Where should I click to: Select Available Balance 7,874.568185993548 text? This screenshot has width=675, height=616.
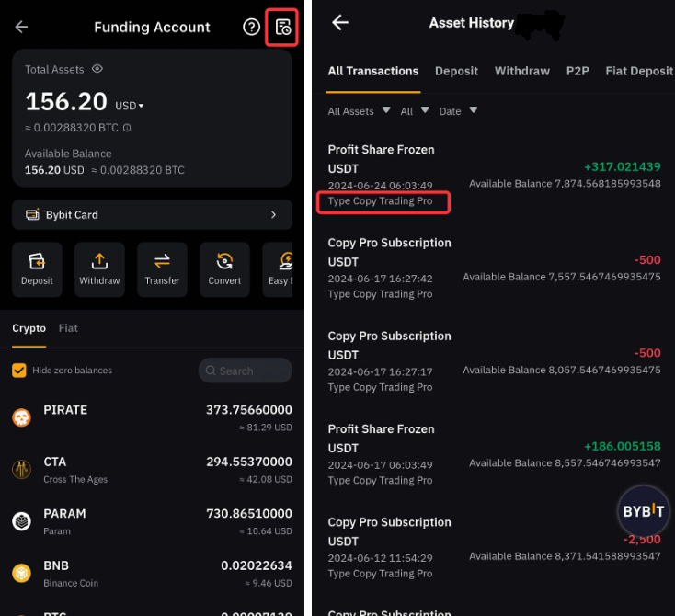565,184
